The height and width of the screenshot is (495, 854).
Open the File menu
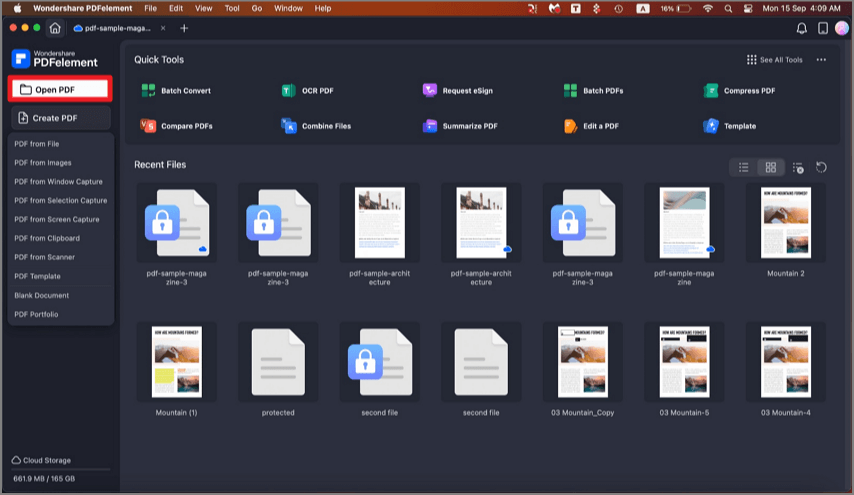pyautogui.click(x=150, y=8)
